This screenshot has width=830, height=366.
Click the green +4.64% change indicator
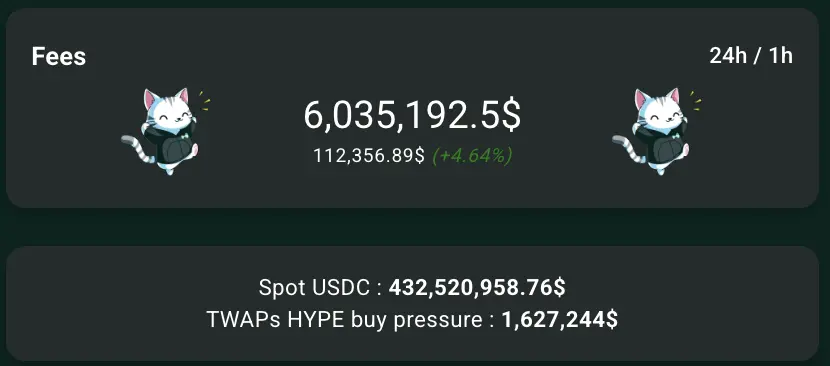(x=472, y=156)
